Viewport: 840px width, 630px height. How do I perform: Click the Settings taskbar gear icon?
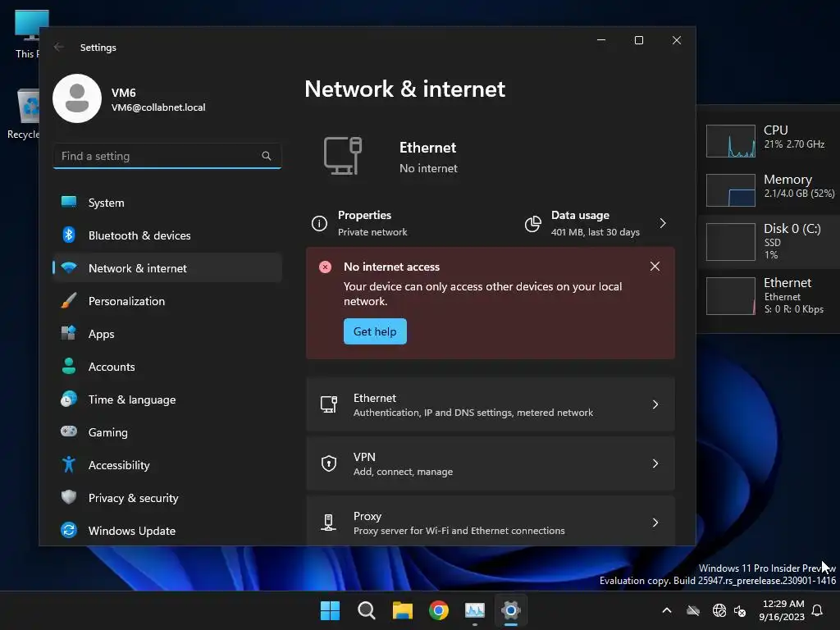[x=510, y=610]
